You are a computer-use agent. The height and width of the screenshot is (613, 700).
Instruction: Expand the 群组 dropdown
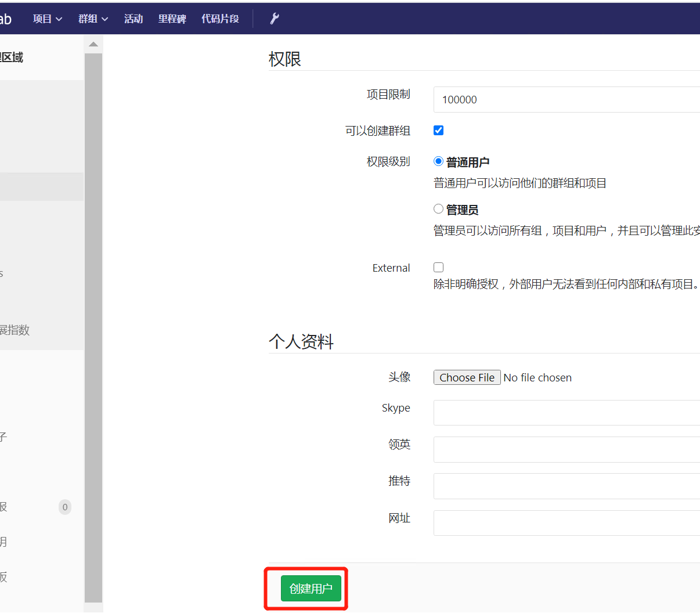point(92,18)
